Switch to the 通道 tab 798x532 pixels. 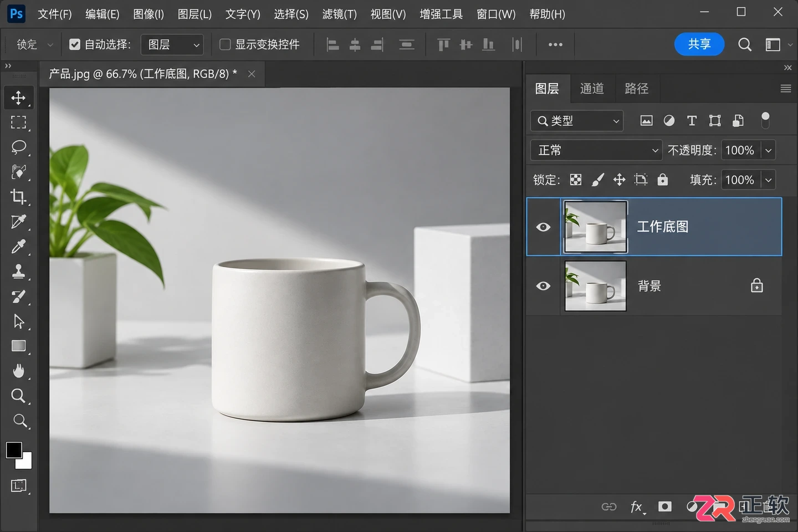coord(592,88)
